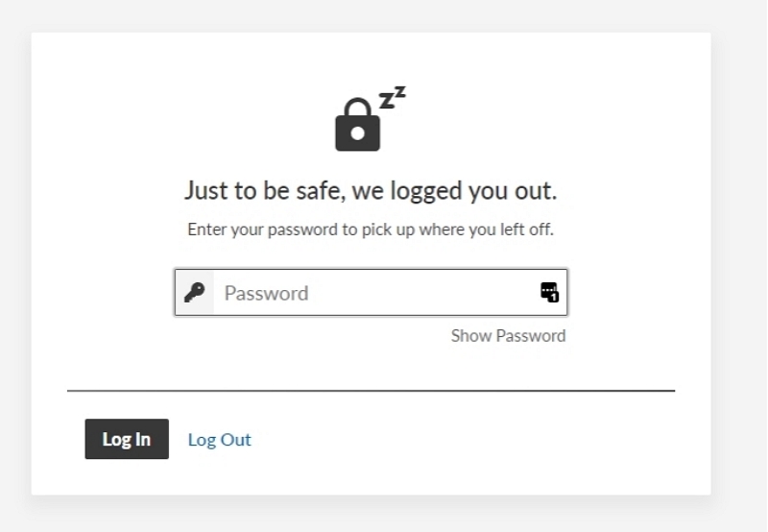The height and width of the screenshot is (532, 768).
Task: Click the padlock shackle at top of lock
Action: click(x=357, y=108)
